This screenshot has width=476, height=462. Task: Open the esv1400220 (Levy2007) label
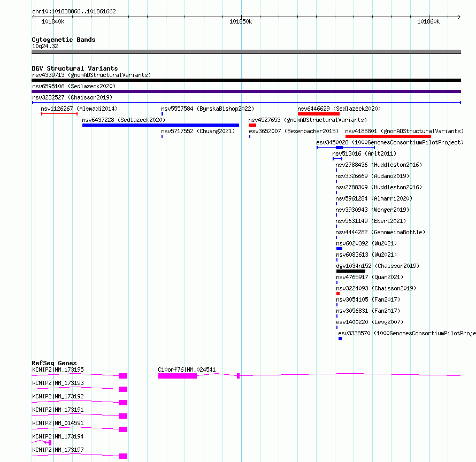click(x=370, y=322)
